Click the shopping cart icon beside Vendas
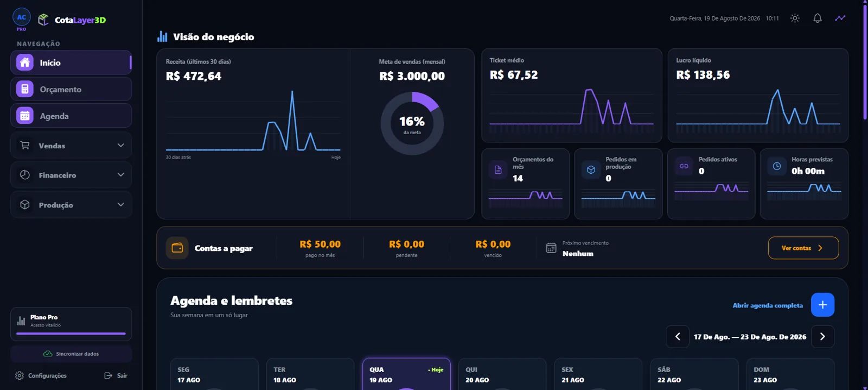 click(x=25, y=146)
